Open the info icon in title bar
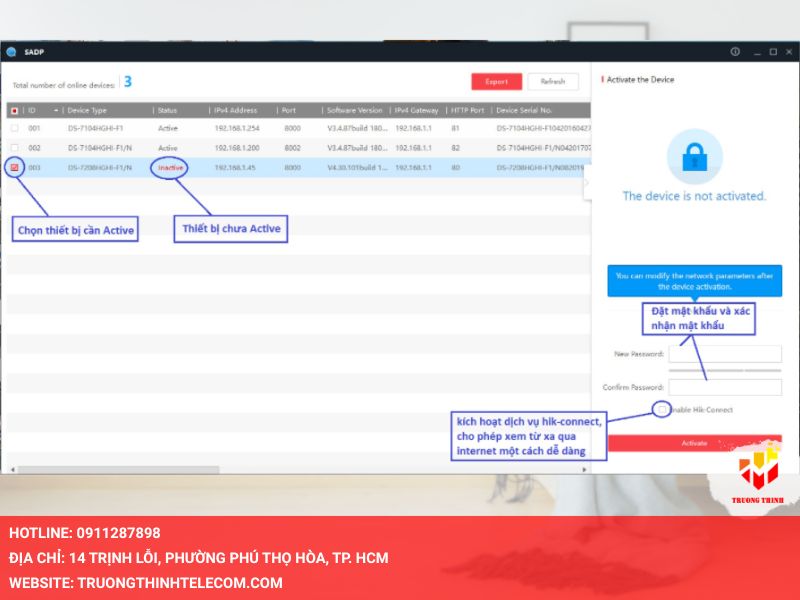The width and height of the screenshot is (800, 600). click(735, 52)
